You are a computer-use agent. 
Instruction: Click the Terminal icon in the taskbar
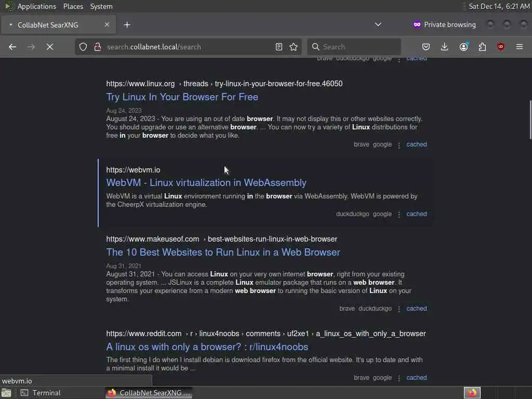pos(24,393)
